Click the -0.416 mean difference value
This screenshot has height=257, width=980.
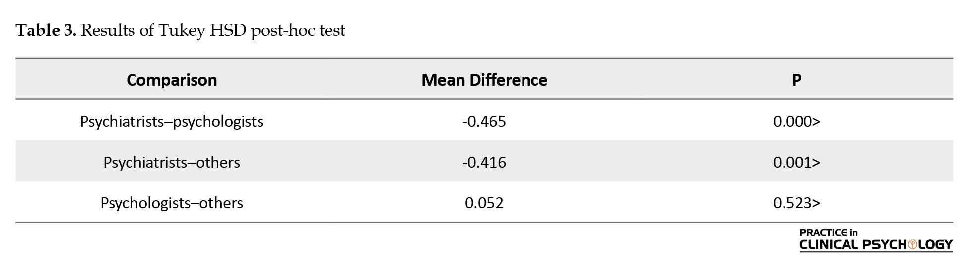point(484,162)
